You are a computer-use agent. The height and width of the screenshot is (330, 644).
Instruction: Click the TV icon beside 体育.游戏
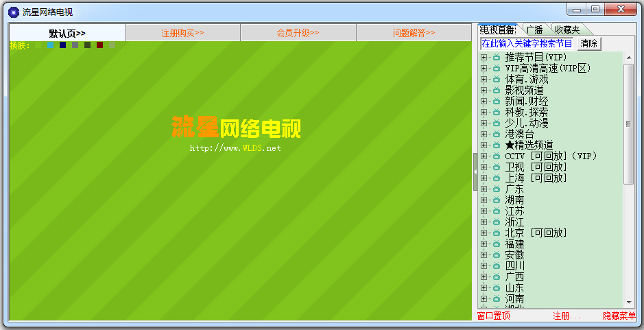[496, 80]
